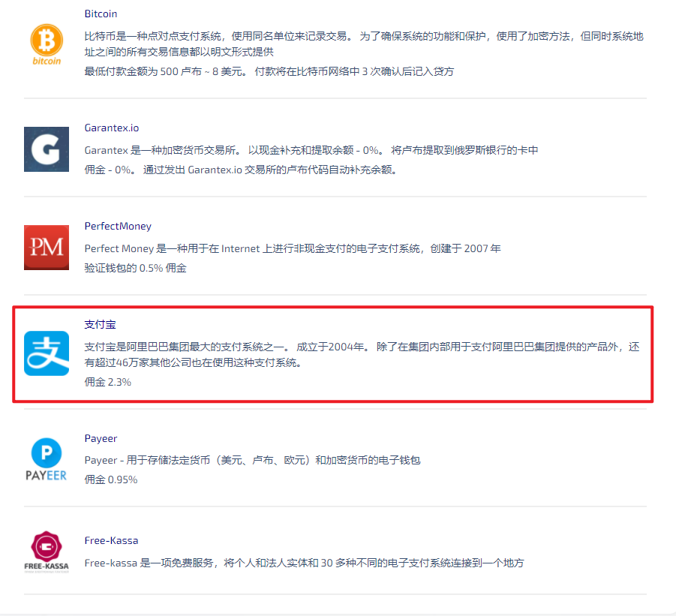676x616 pixels.
Task: Choose the red PerfectMoney PM logo
Action: click(47, 248)
